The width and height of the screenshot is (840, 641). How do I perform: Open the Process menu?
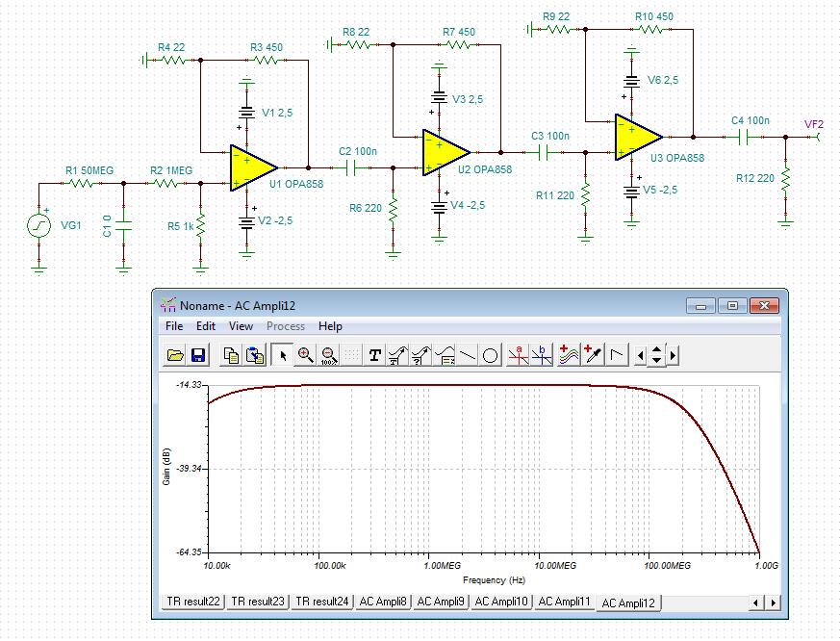pos(286,326)
